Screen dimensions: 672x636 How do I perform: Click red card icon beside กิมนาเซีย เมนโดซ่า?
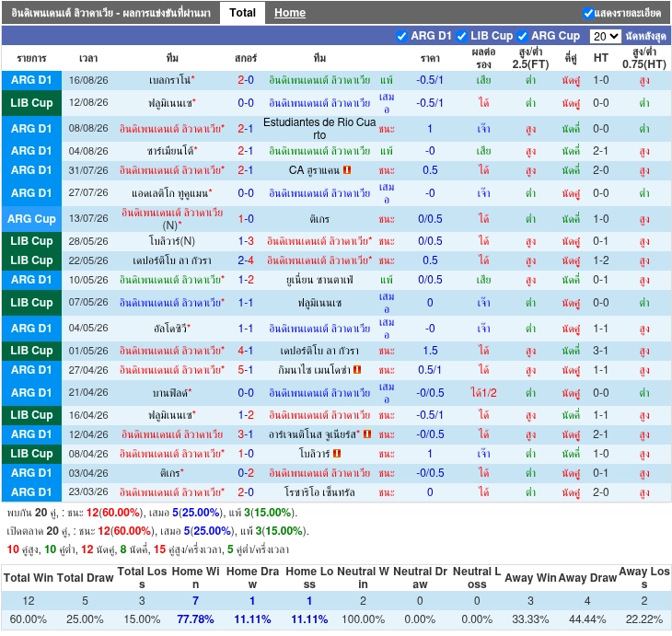(x=357, y=369)
